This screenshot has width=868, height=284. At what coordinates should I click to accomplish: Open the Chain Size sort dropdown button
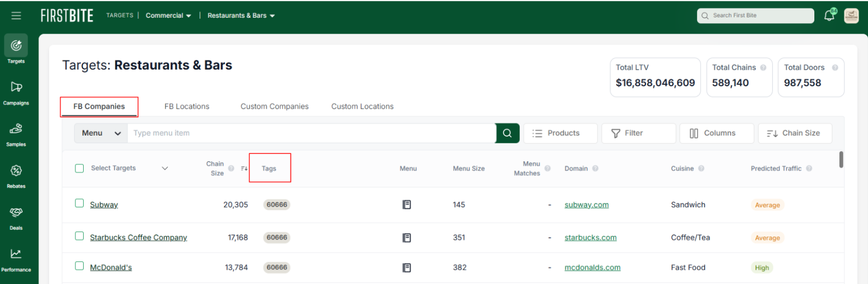pos(795,133)
